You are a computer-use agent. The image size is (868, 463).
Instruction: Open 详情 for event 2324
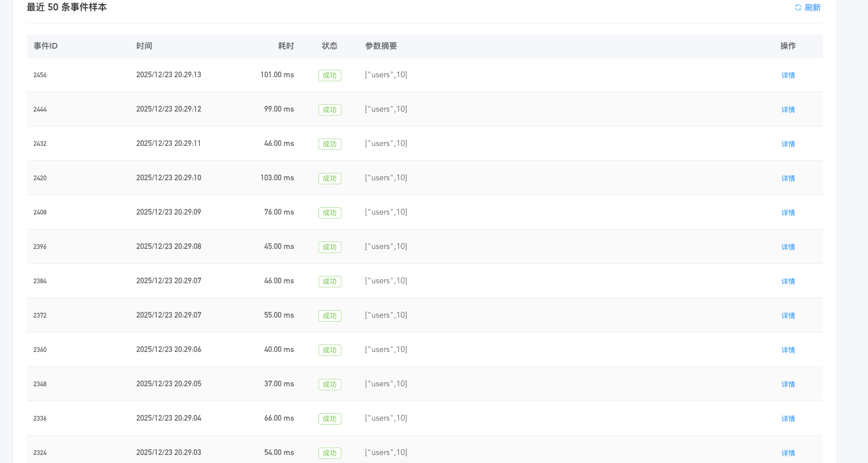click(788, 453)
